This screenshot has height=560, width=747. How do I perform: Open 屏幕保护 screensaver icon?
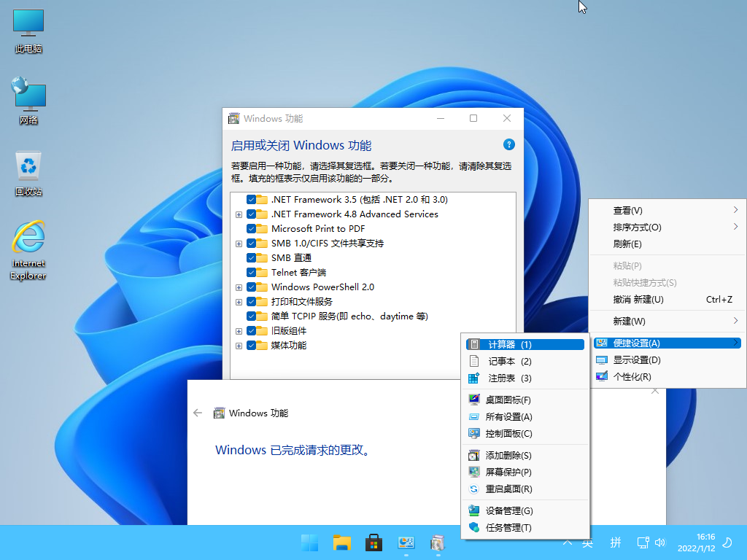474,472
